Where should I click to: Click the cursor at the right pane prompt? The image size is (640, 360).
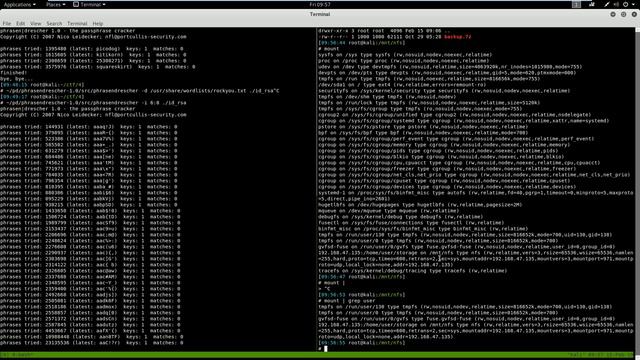point(326,349)
